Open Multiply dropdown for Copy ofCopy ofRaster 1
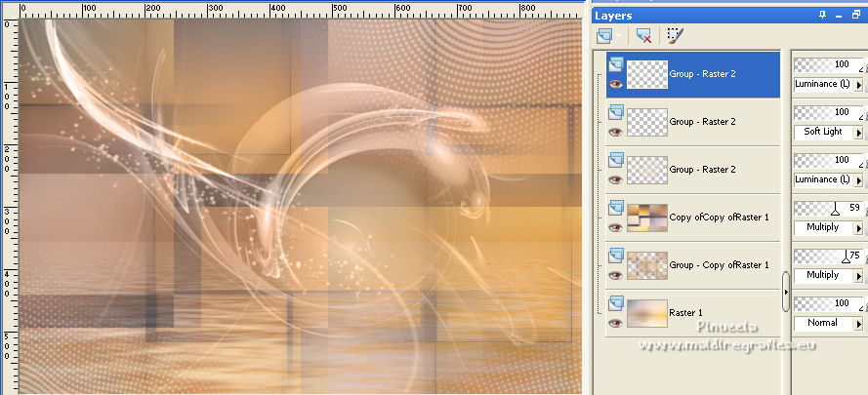This screenshot has height=395, width=868. pos(859,227)
